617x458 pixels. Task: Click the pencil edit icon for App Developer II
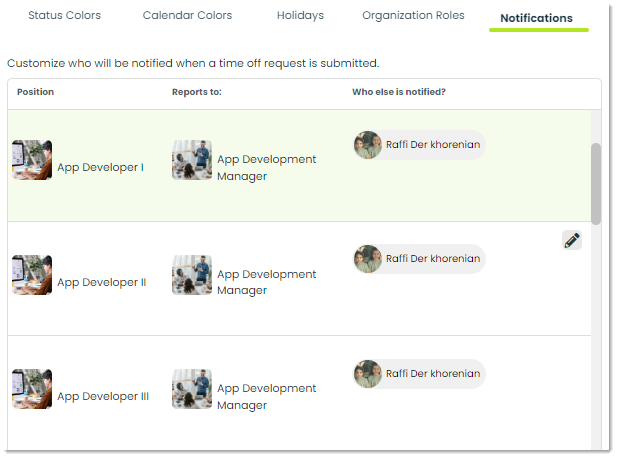point(572,240)
